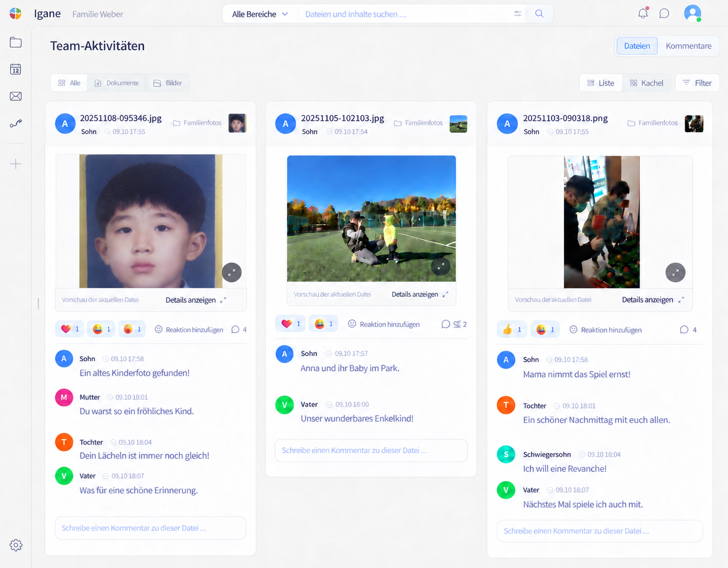Open advanced search filter sliders icon
This screenshot has width=728, height=568.
[x=518, y=14]
